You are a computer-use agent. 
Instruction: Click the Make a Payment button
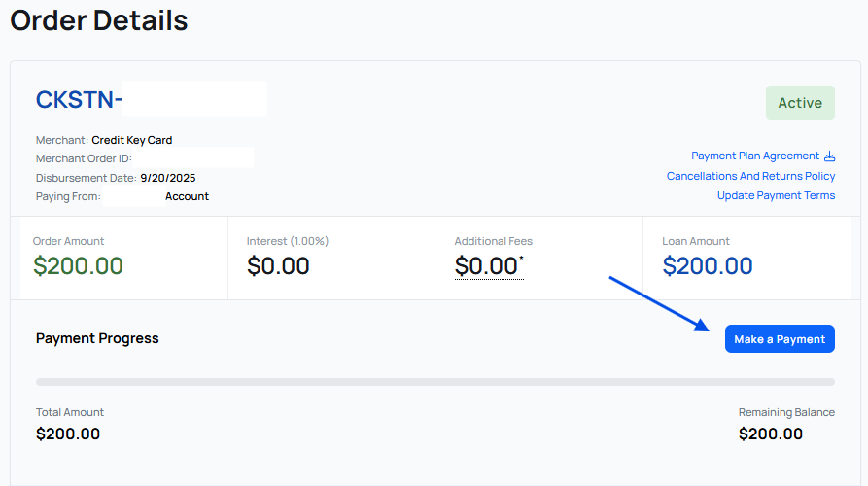click(780, 339)
